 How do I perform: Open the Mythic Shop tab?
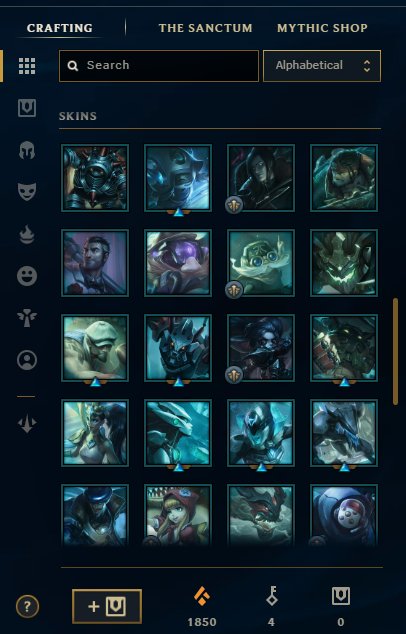[322, 28]
